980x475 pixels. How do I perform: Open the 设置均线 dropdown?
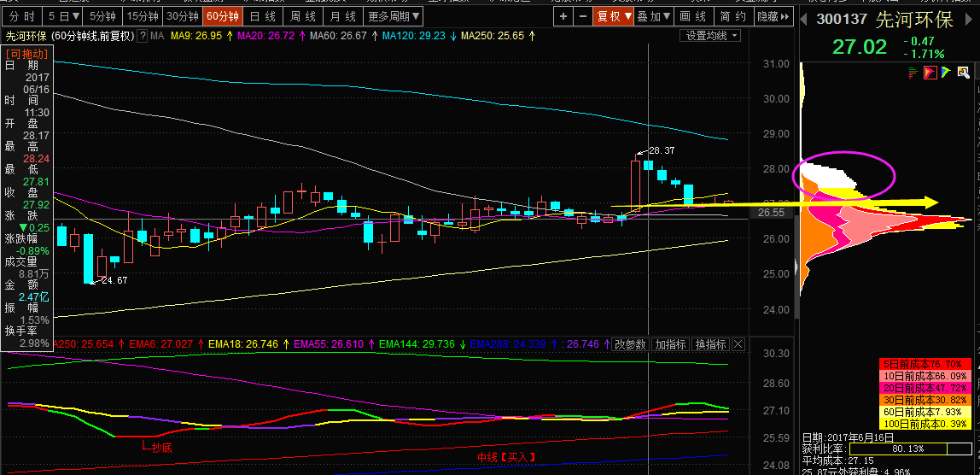pos(710,36)
